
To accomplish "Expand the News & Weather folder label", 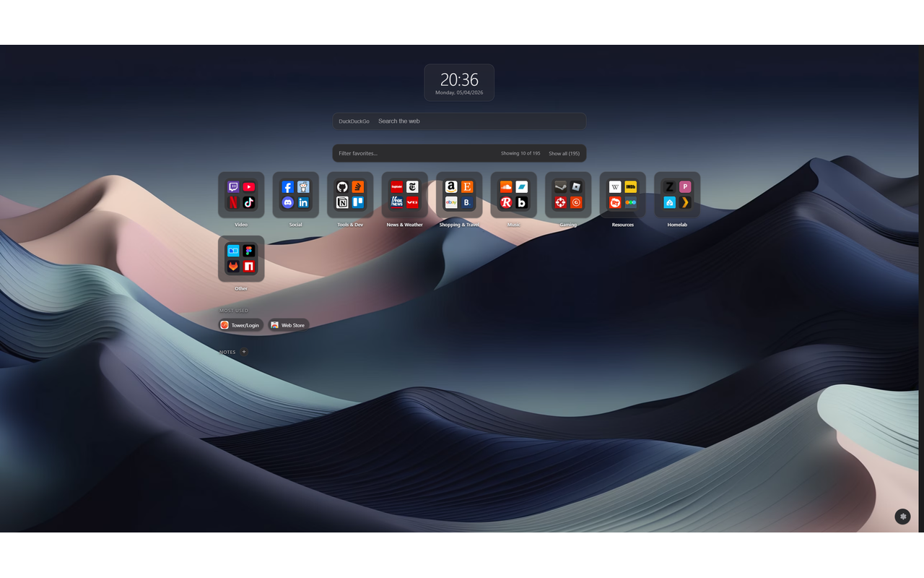I will 404,225.
